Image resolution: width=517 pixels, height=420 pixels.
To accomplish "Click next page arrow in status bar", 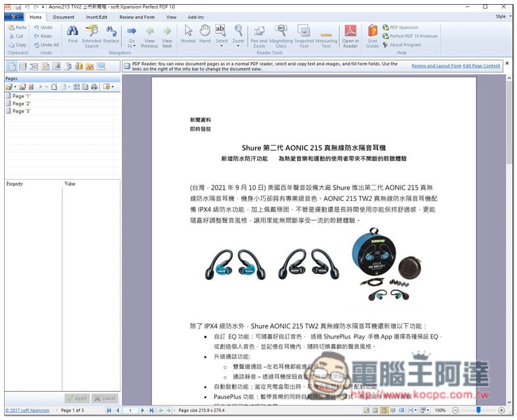I will click(143, 410).
